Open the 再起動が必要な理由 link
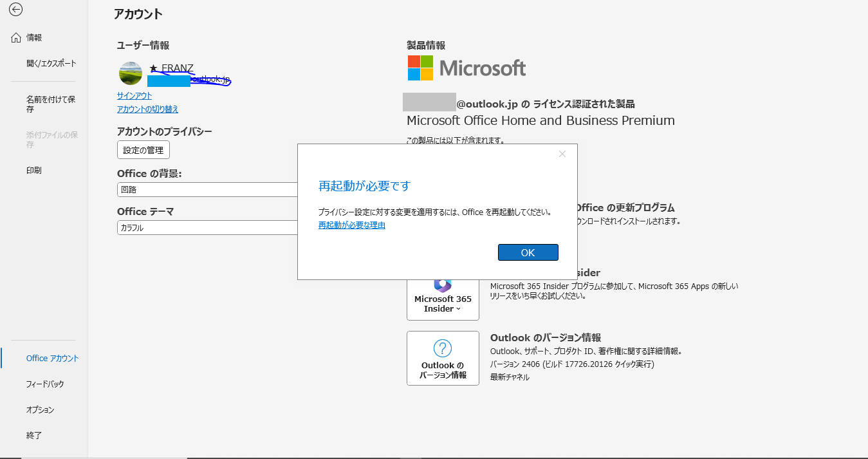 (x=352, y=225)
